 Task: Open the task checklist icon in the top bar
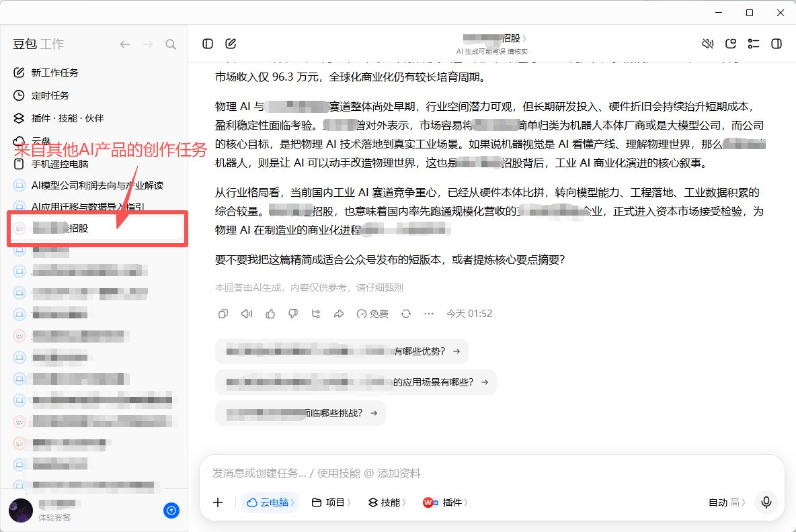[754, 44]
